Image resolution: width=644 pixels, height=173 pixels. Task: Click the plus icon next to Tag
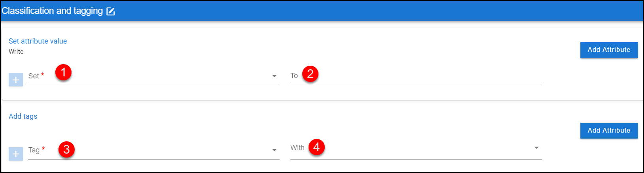tap(16, 154)
